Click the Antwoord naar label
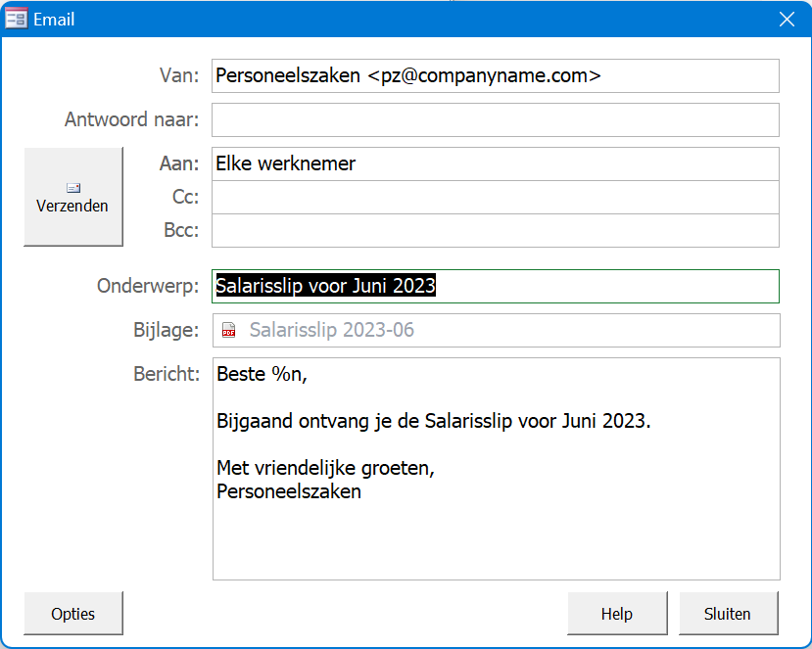 tap(132, 119)
